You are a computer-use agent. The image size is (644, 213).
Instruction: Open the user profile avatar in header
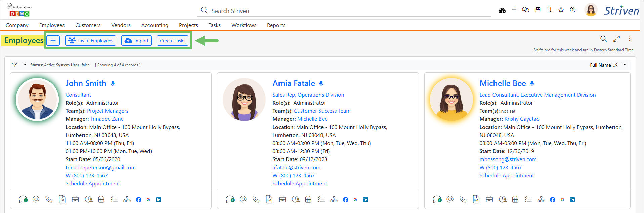(x=591, y=10)
